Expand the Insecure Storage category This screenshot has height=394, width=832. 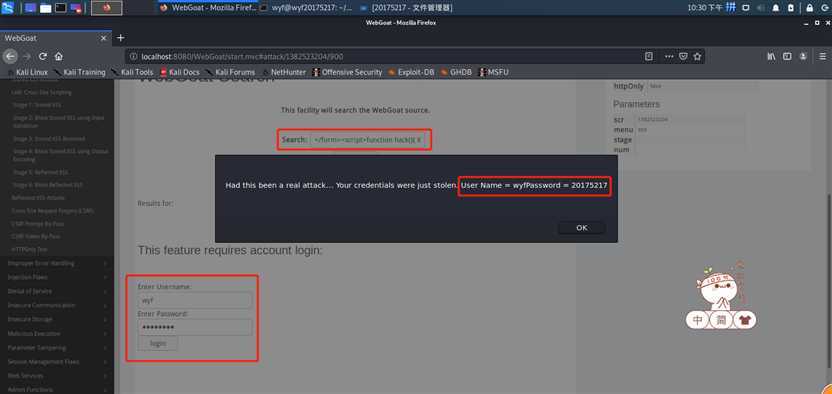tap(57, 319)
